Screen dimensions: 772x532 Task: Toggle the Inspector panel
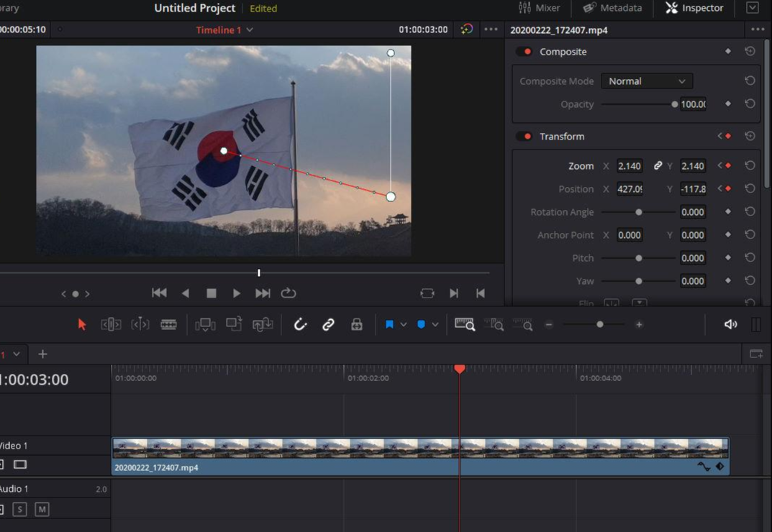click(x=695, y=8)
